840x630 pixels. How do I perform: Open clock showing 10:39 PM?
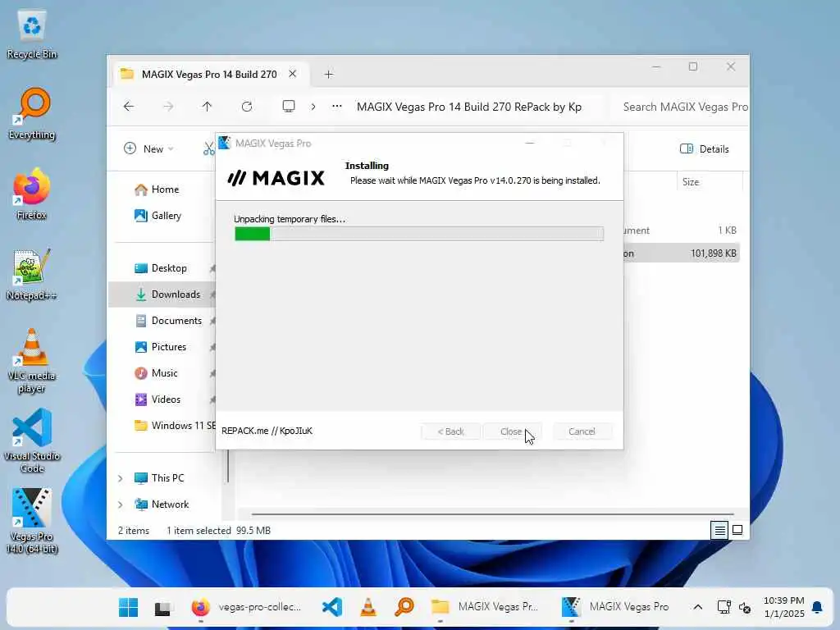[x=784, y=608]
